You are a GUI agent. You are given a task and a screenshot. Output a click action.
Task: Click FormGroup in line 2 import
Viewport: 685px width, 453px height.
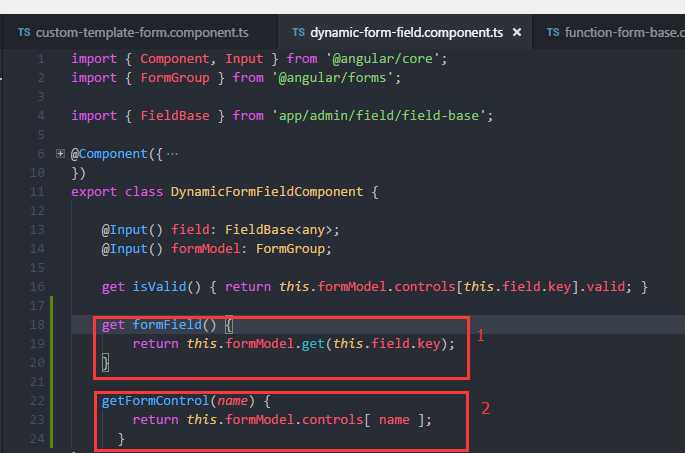click(x=175, y=78)
